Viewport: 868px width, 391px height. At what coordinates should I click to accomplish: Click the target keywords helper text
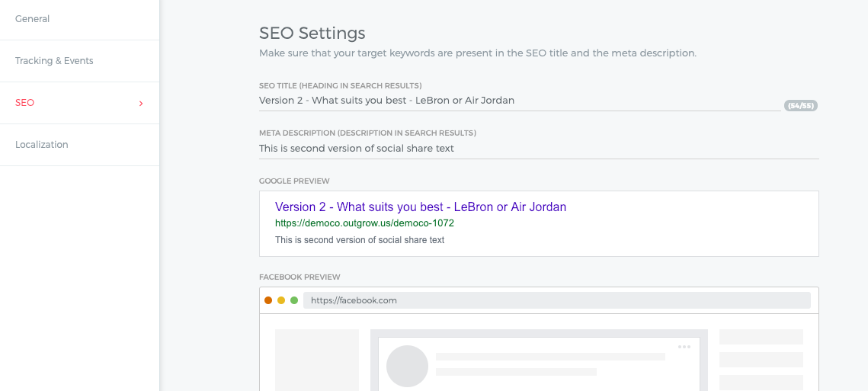point(478,53)
